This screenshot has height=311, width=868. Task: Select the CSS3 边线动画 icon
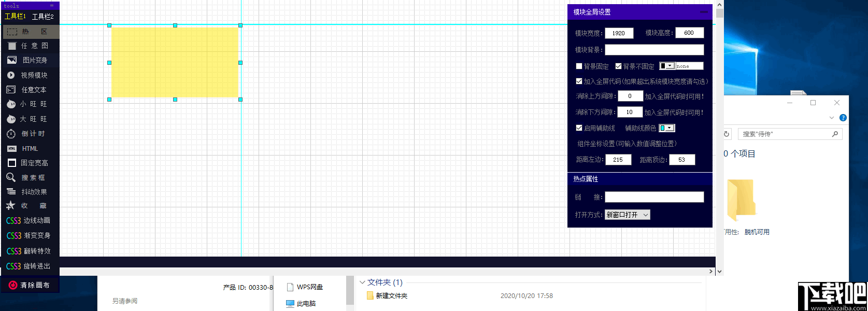(13, 220)
